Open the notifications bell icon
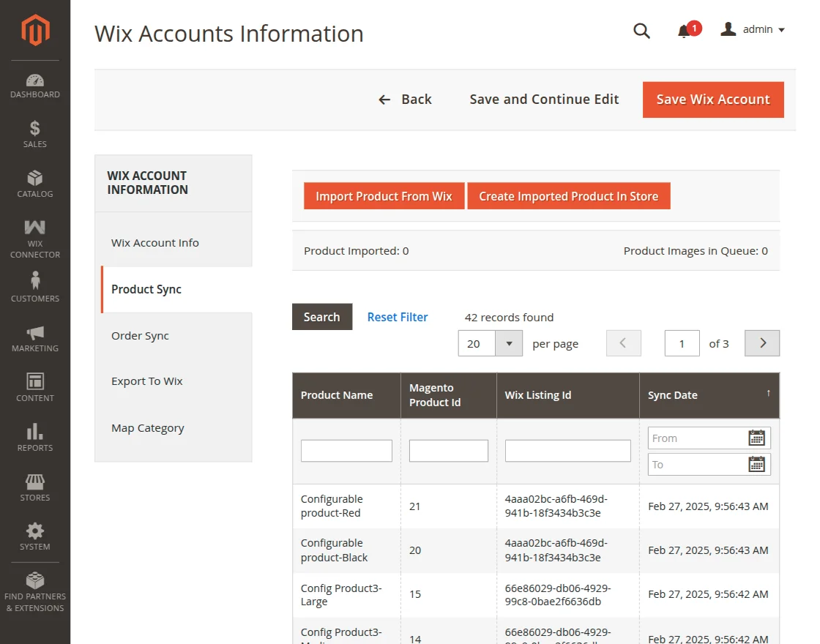Screen dimensions: 820x644 pos(685,31)
